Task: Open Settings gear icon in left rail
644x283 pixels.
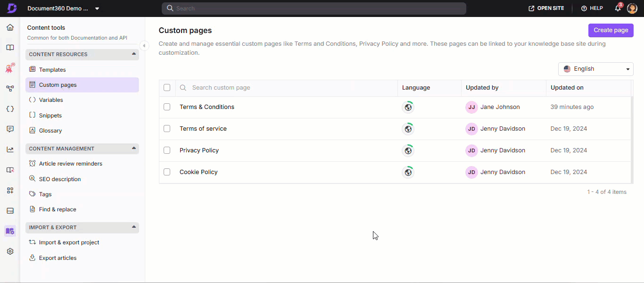Action: tap(10, 251)
